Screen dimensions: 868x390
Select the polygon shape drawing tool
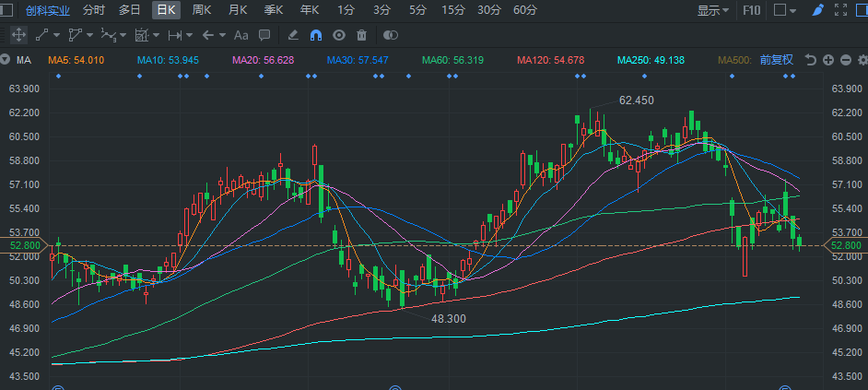pos(75,35)
